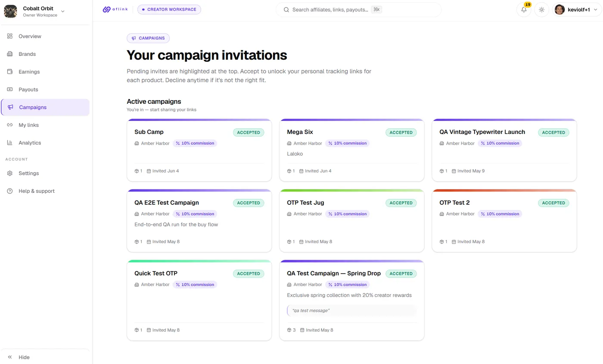603x364 pixels.
Task: Click the purple color bar atop Sub Camp
Action: [199, 120]
